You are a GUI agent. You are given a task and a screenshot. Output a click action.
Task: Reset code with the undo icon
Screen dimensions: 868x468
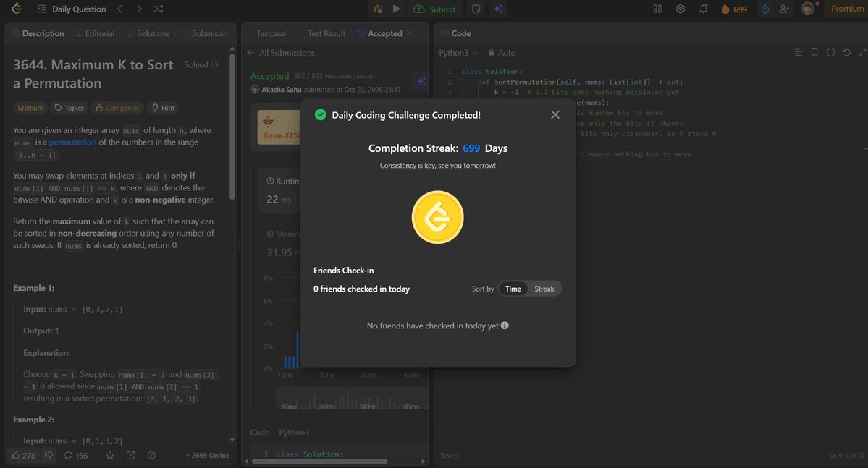(x=846, y=53)
